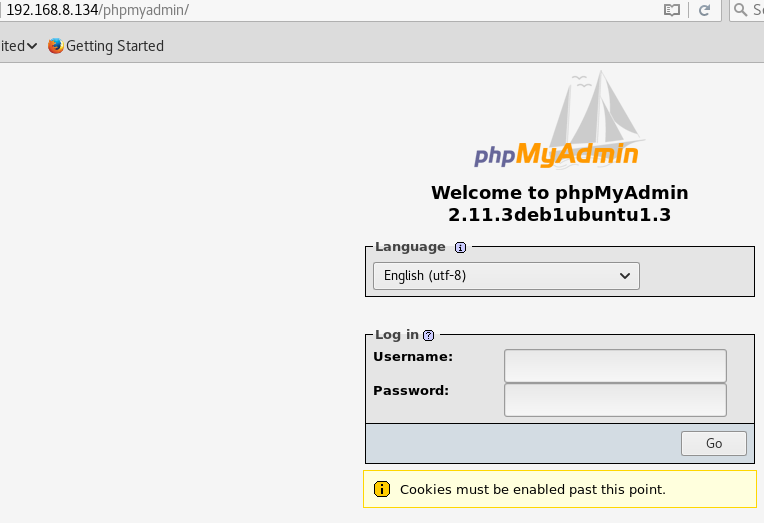Click the Log in legend label
The width and height of the screenshot is (764, 523).
(x=397, y=335)
